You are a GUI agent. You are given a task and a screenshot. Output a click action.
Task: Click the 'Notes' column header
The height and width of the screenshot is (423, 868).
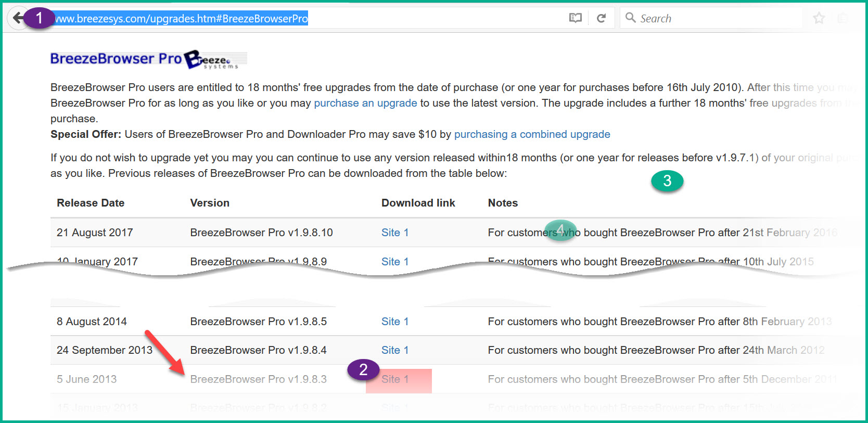point(503,203)
